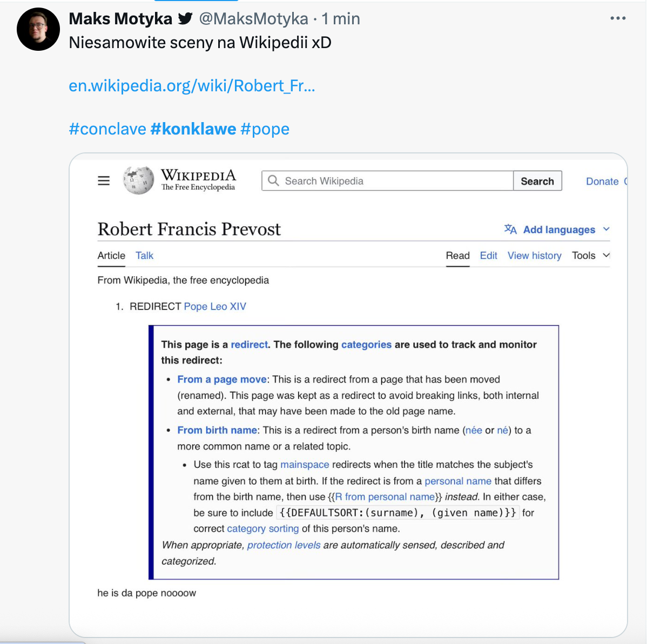
Task: Click Maks Motyka's profile avatar
Action: (38, 29)
